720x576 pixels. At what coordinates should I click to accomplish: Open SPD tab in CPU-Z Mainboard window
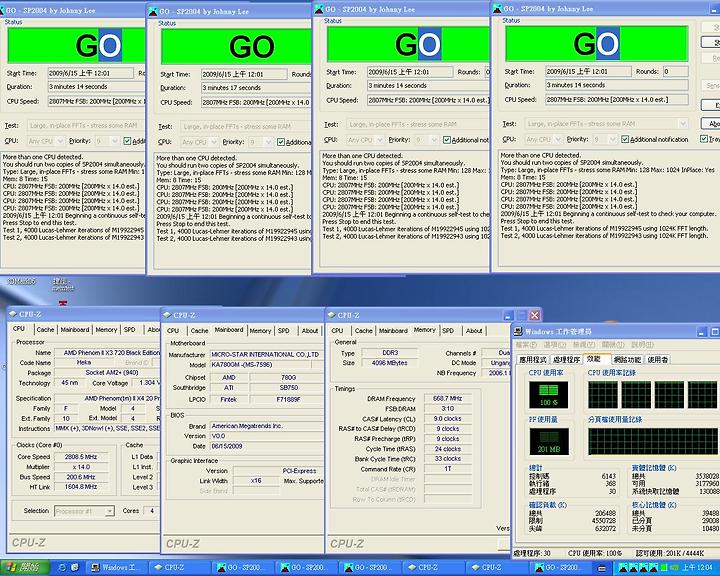[x=284, y=330]
